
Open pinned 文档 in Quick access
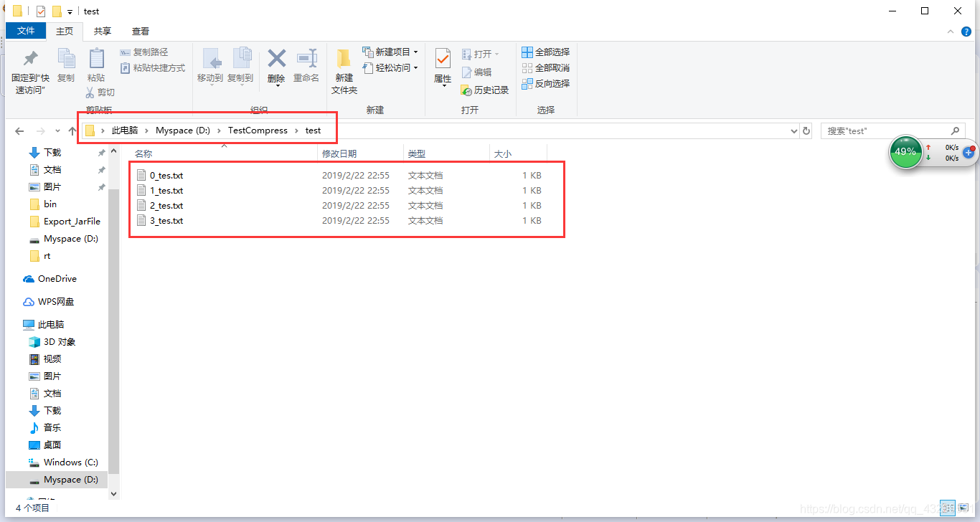point(52,169)
